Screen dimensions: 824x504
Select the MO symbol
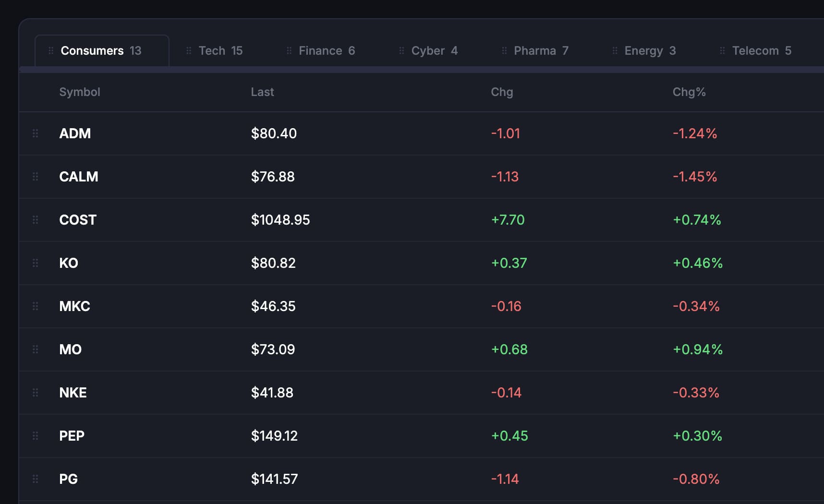tap(70, 349)
